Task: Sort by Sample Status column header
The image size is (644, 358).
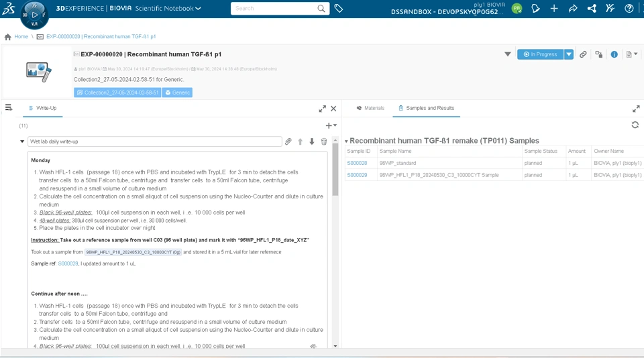Action: (543, 151)
